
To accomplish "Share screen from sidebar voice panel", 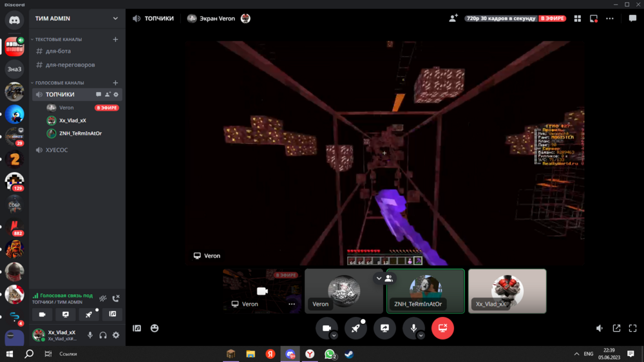I will point(66,314).
